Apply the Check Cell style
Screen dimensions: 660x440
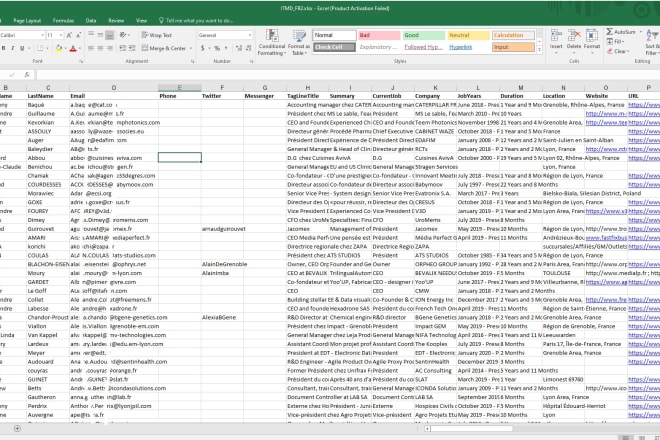(334, 47)
